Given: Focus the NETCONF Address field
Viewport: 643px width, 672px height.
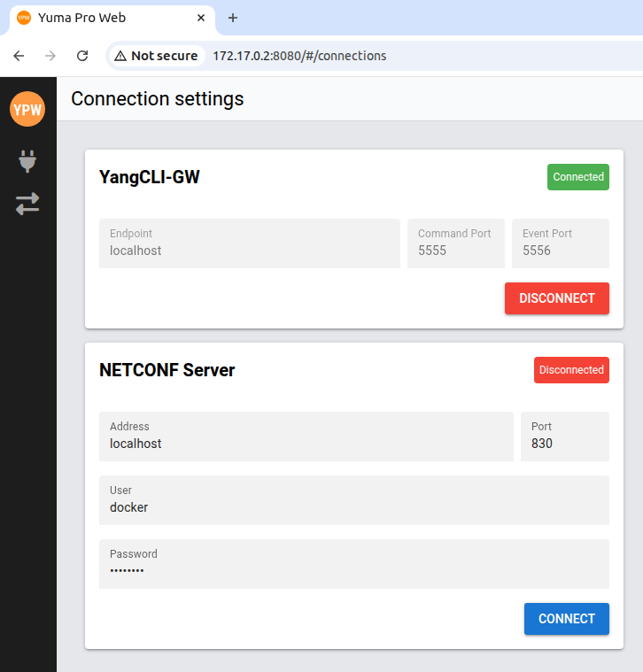Looking at the screenshot, I should click(306, 443).
